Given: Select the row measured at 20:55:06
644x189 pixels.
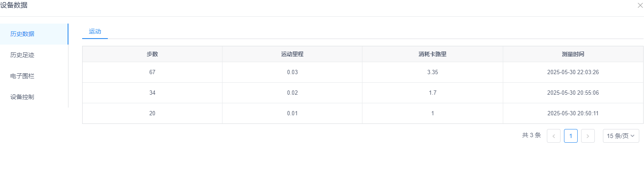Looking at the screenshot, I should [x=363, y=93].
